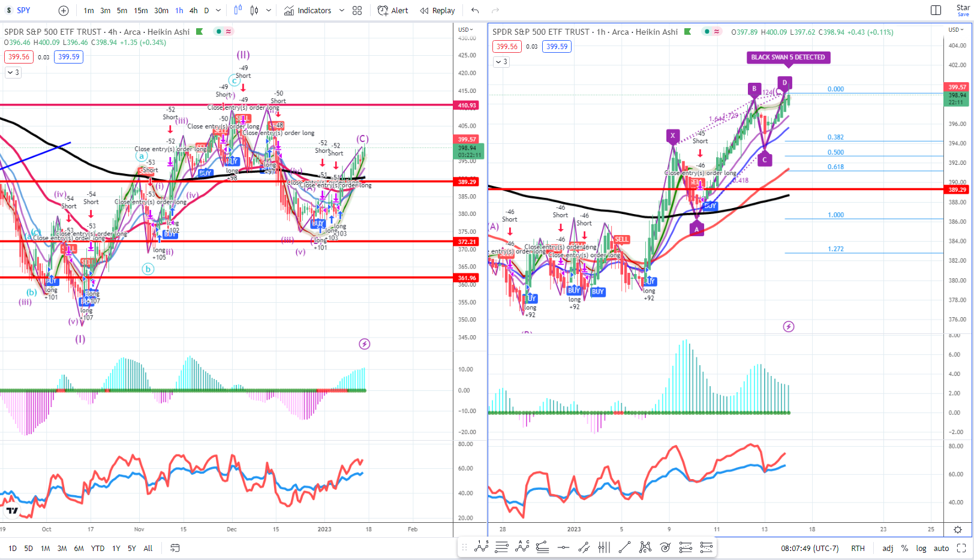Select the Horizontal Line drawing tool

pos(563,547)
